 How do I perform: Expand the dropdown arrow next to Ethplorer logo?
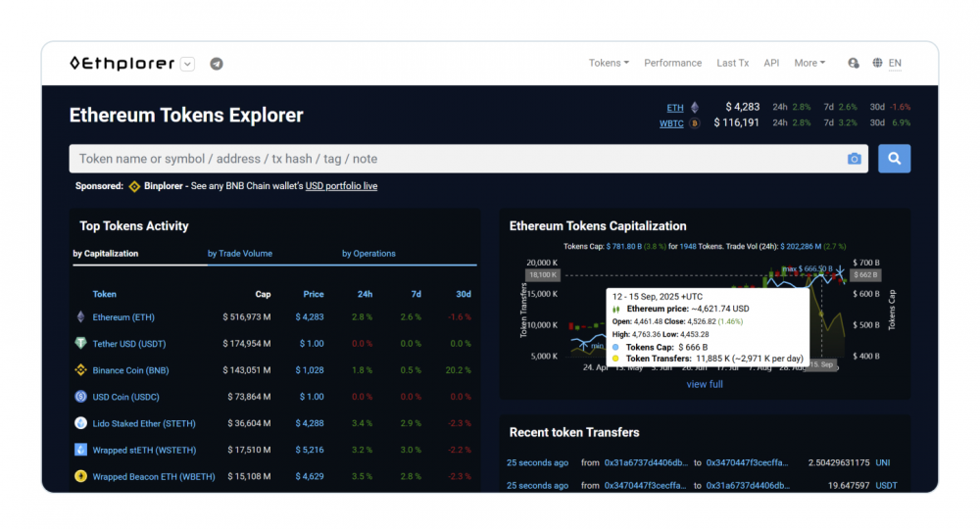tap(188, 64)
